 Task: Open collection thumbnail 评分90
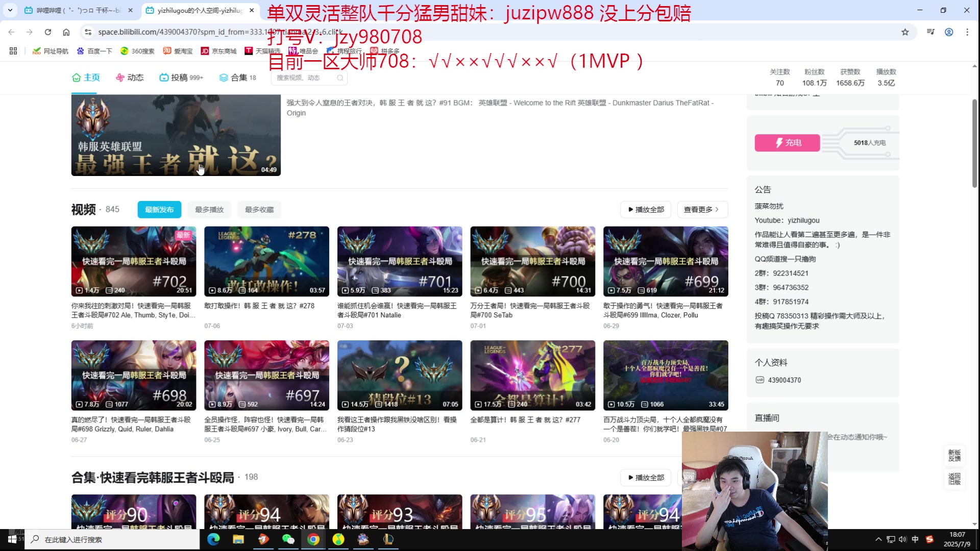coord(134,512)
